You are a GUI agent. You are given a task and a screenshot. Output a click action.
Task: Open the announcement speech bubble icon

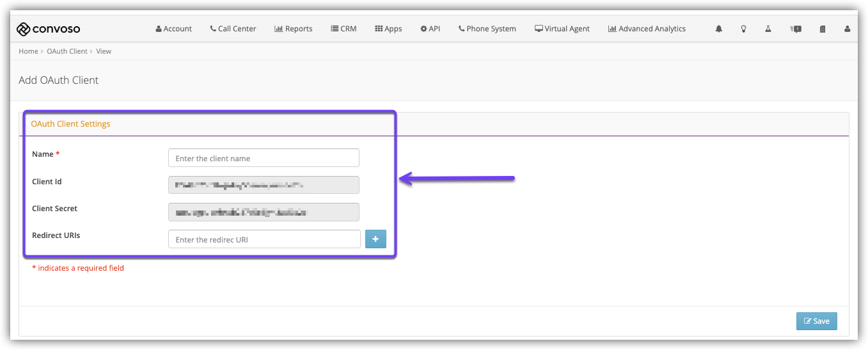[796, 29]
